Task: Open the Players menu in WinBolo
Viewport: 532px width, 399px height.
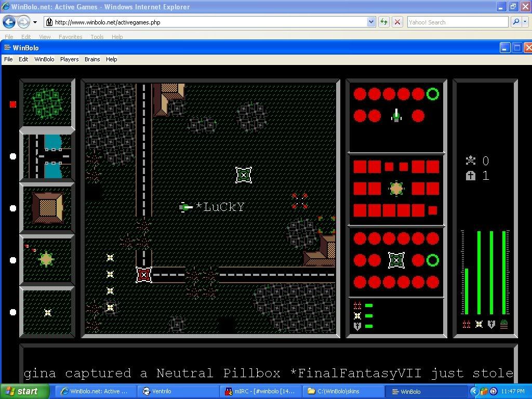Action: (69, 59)
